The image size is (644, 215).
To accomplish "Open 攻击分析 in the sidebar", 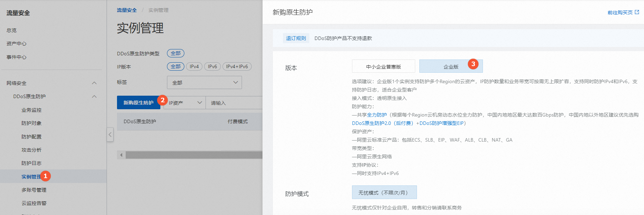I will [31, 150].
